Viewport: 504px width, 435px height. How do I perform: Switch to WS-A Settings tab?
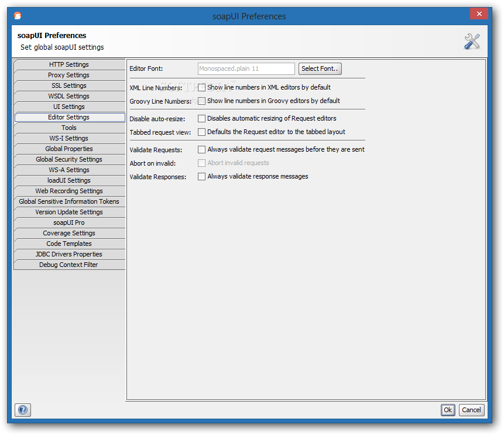tap(69, 170)
